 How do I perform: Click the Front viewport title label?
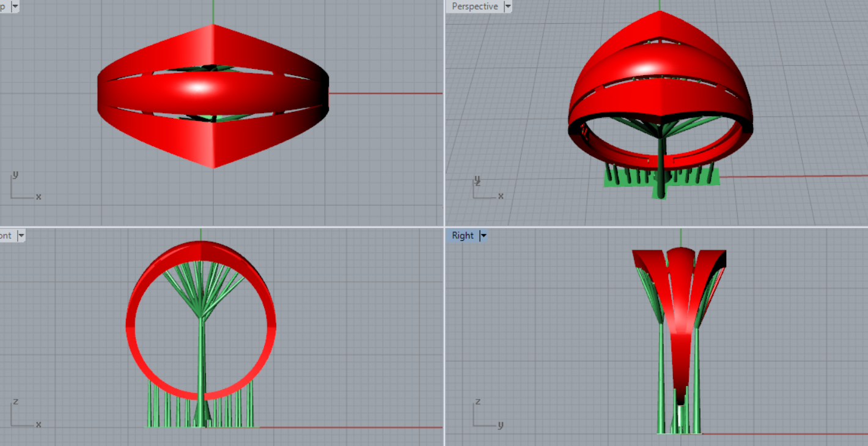(6, 236)
